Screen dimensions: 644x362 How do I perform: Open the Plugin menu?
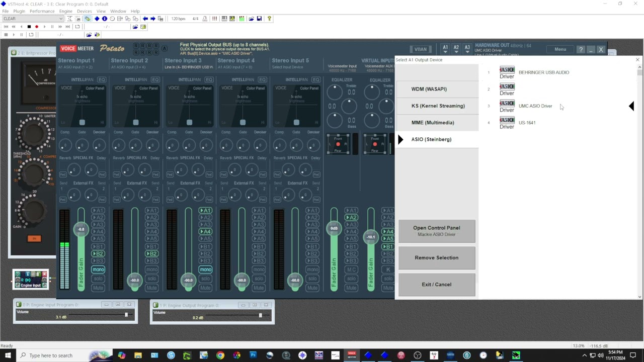(x=19, y=11)
